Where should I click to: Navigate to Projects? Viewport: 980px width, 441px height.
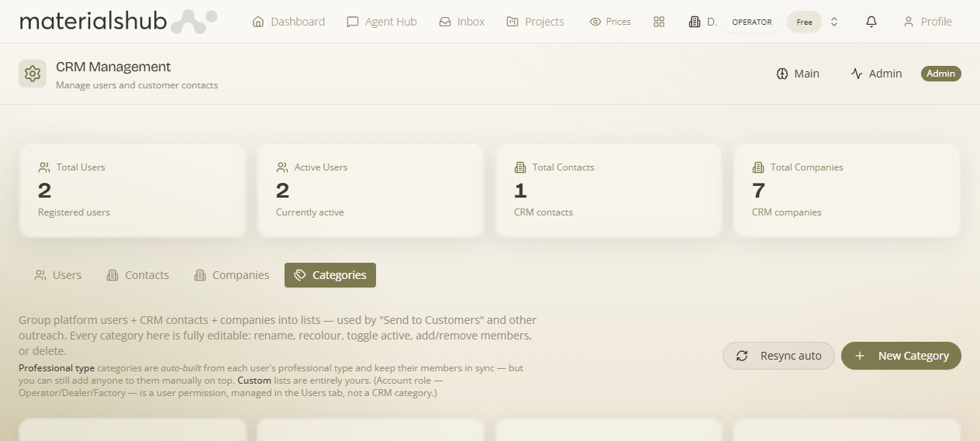tap(535, 22)
